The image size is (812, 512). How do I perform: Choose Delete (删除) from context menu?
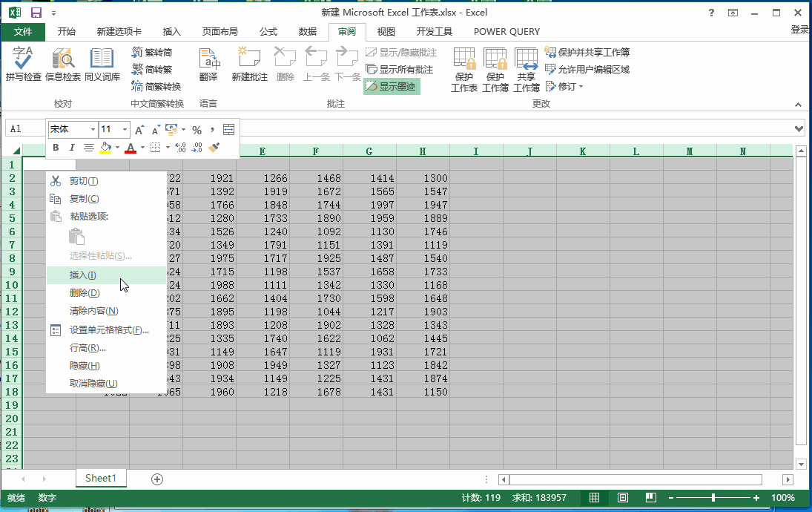[x=106, y=293]
